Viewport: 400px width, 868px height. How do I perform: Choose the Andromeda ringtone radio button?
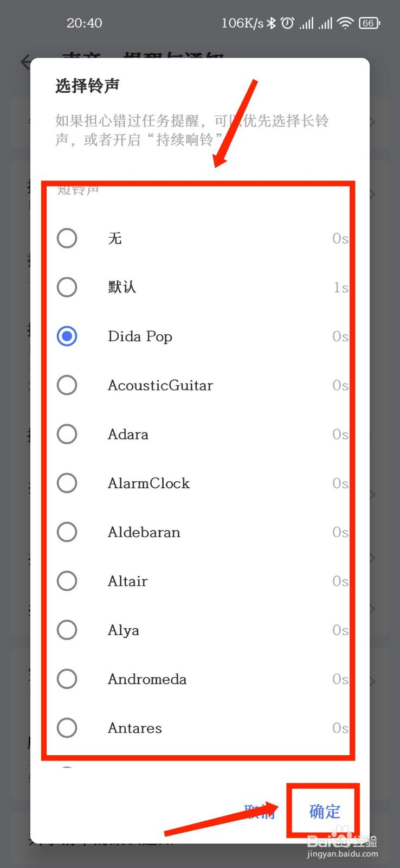67,679
